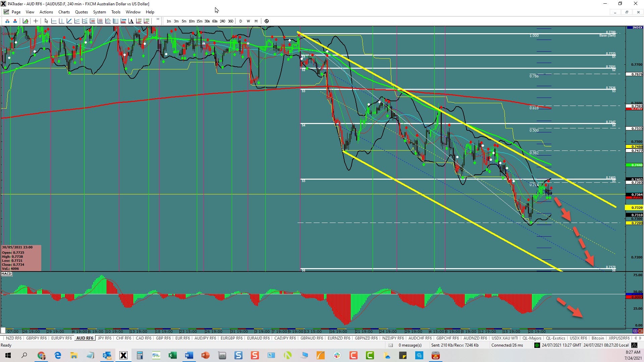Click the warning triangle status icon

[634, 345]
